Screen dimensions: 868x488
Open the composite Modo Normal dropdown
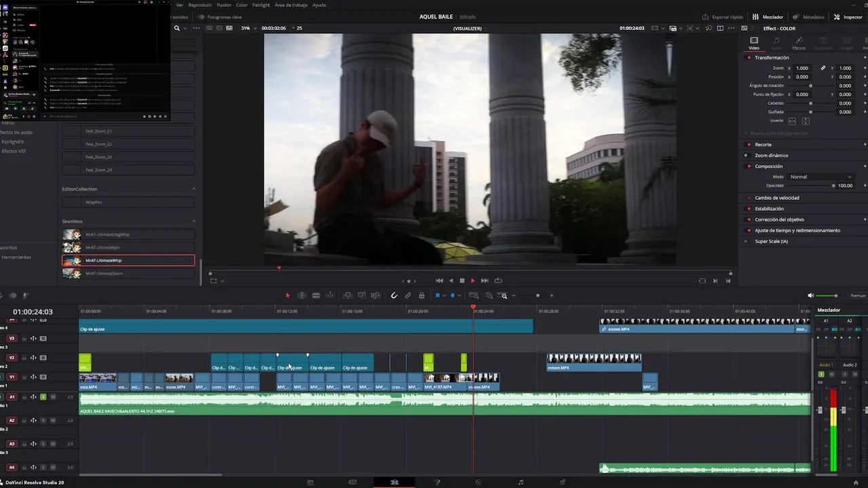pos(821,177)
